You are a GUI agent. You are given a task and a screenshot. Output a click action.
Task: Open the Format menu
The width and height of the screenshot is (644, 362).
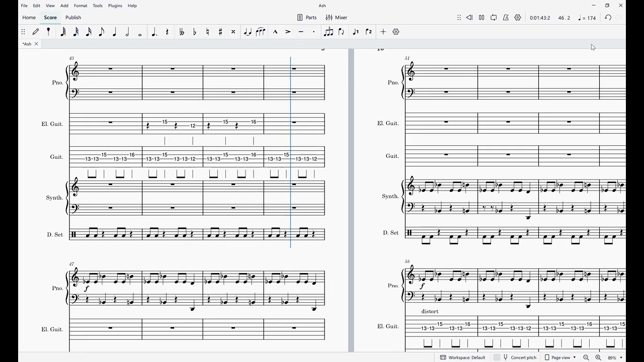click(x=80, y=6)
